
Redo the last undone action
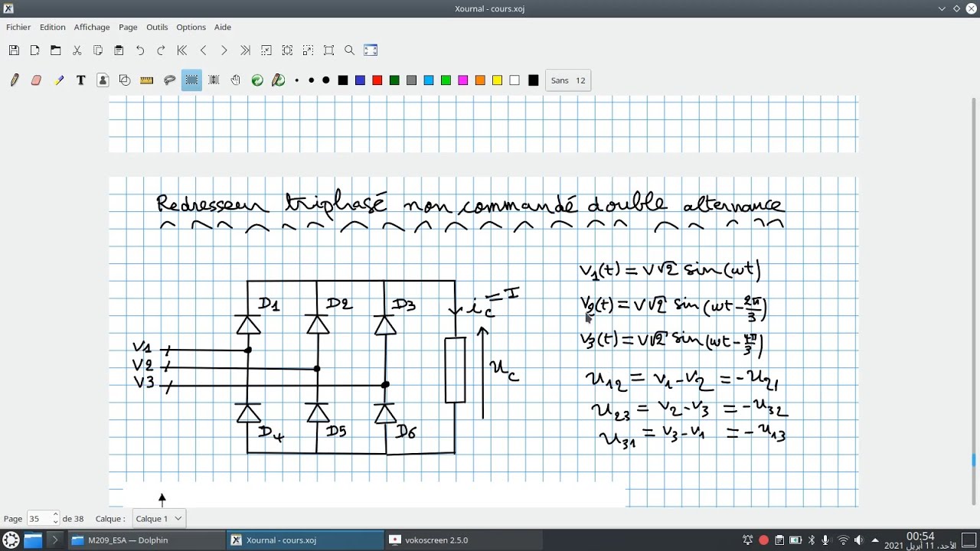(161, 51)
